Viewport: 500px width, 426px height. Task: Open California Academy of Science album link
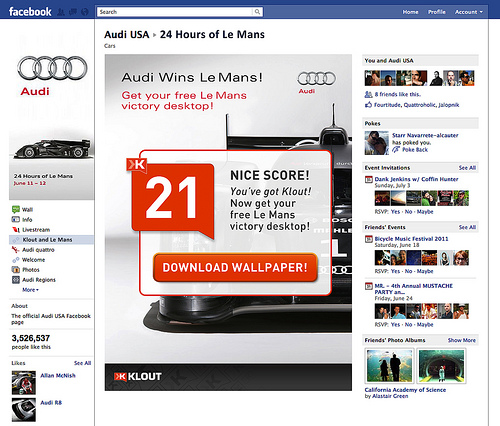(x=405, y=390)
